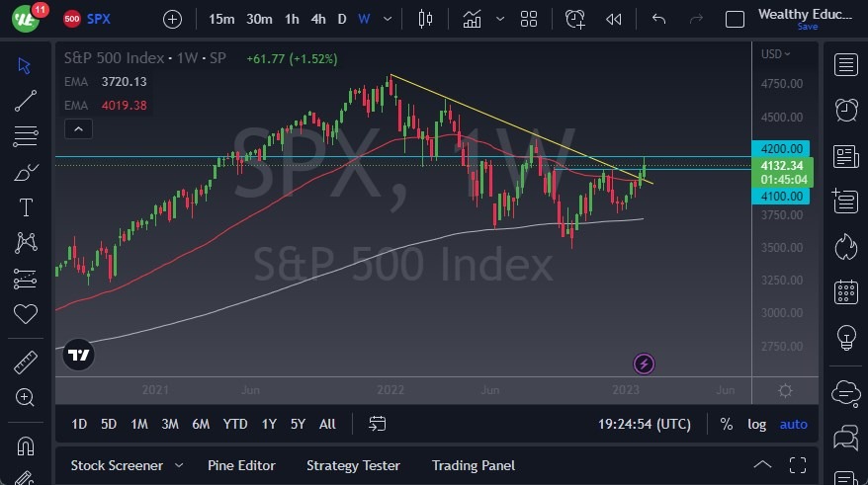The width and height of the screenshot is (868, 485).
Task: Toggle the percent scale
Action: 727,424
